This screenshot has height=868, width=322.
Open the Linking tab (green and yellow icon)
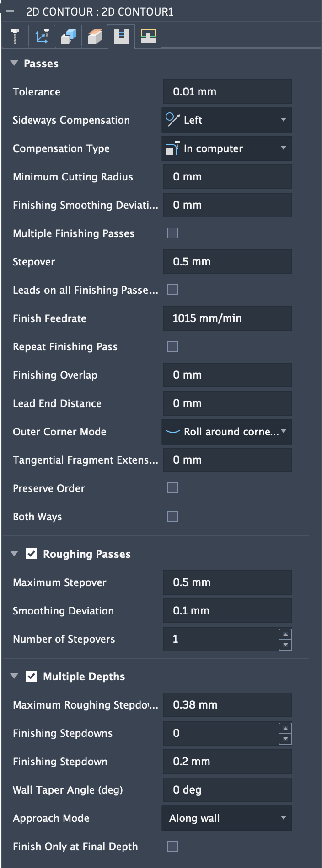148,36
